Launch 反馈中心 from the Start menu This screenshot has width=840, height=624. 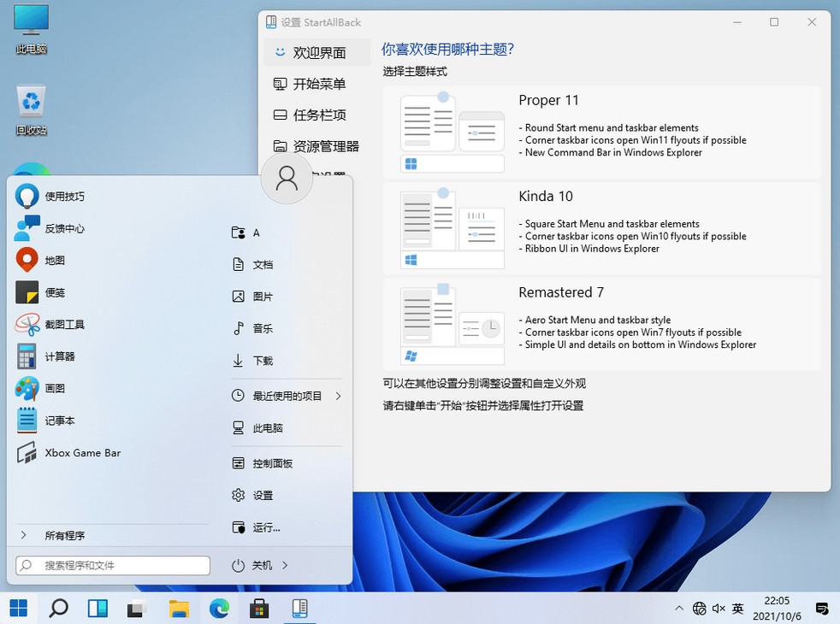(50, 228)
